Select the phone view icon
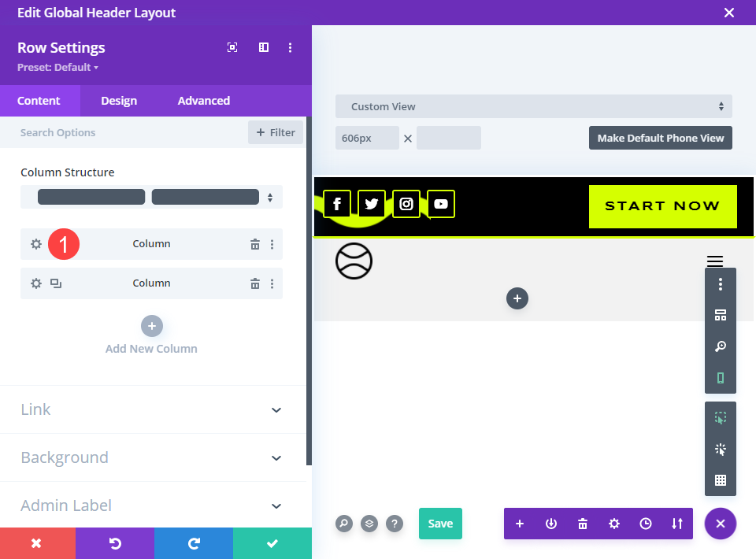The image size is (756, 559). [721, 378]
